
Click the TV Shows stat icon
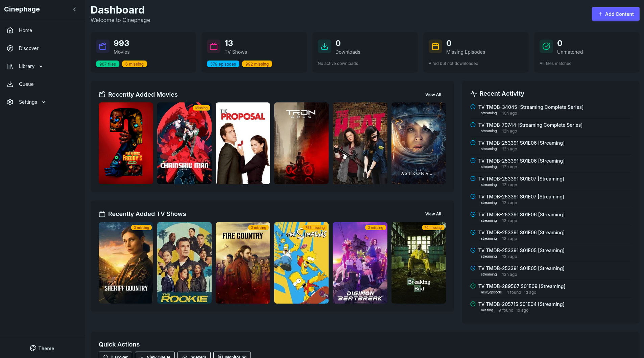(x=214, y=47)
